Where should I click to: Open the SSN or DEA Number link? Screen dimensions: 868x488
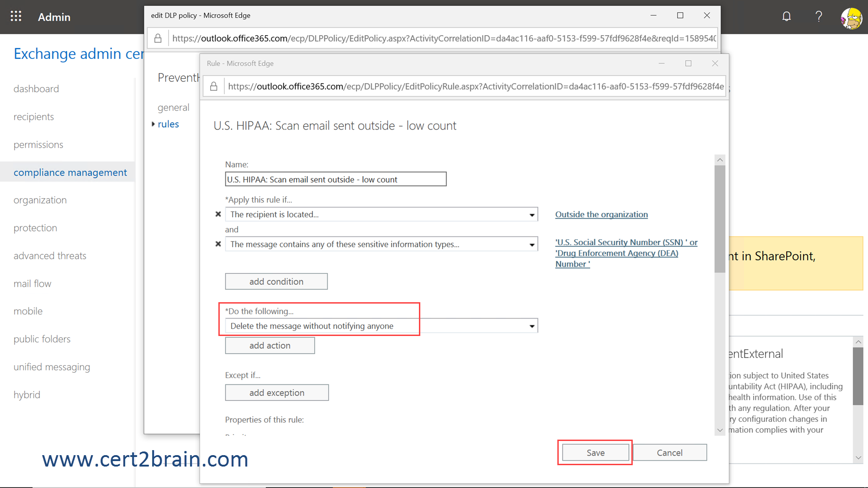point(626,253)
